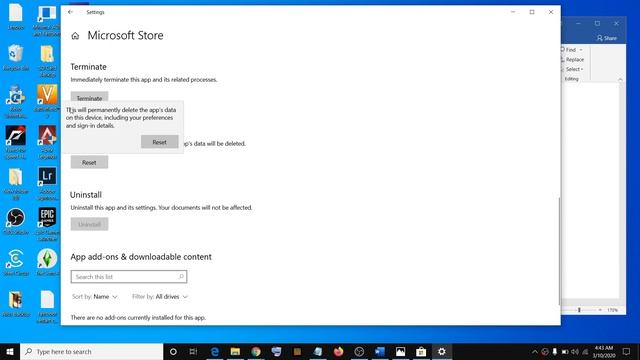Click the Settings window vertical scrollbar
This screenshot has width=640, height=360.
click(x=559, y=251)
